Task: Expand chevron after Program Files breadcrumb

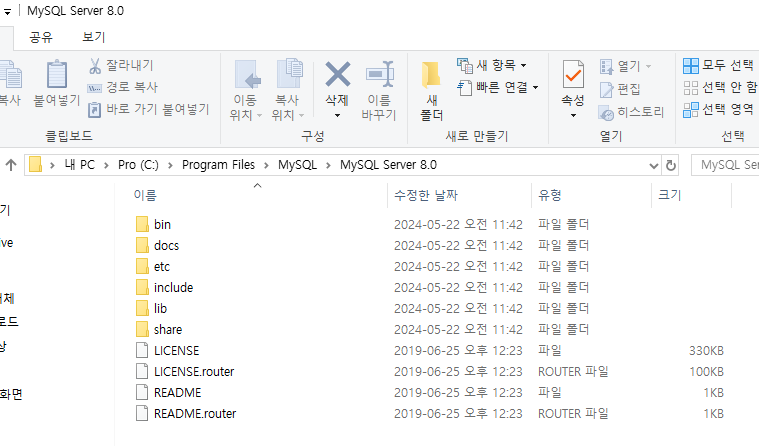Action: [x=266, y=166]
